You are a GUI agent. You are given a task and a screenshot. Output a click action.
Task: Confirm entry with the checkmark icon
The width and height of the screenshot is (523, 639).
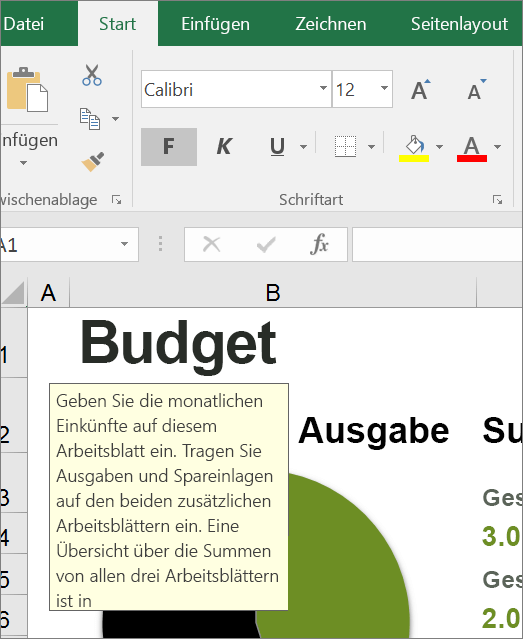tap(266, 245)
